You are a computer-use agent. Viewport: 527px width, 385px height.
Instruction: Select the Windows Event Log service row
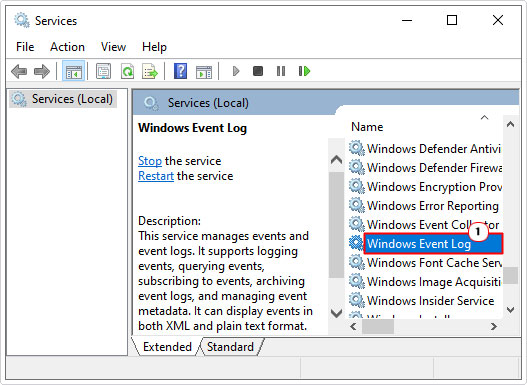point(425,243)
